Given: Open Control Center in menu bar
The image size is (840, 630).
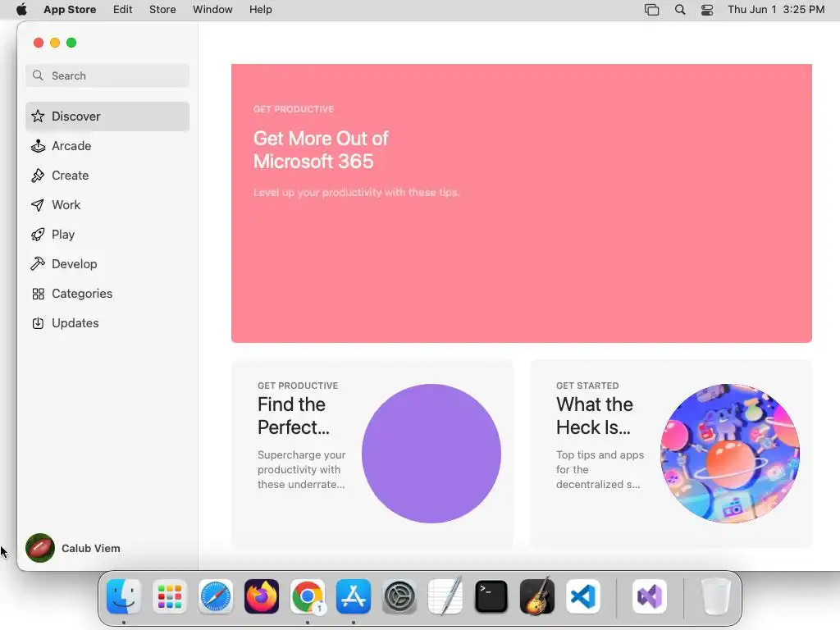Looking at the screenshot, I should click(x=707, y=10).
